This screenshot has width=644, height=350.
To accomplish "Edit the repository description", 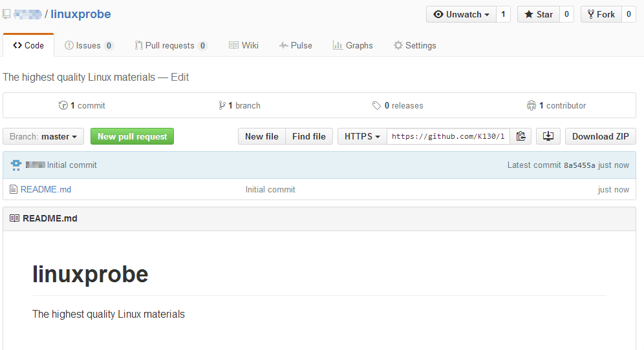I will (180, 77).
